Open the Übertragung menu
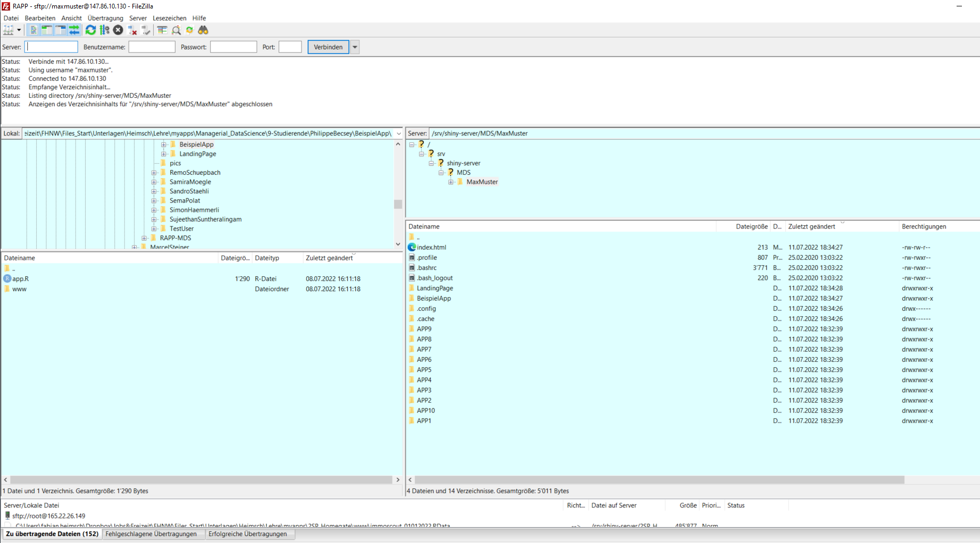The width and height of the screenshot is (980, 543). [105, 18]
